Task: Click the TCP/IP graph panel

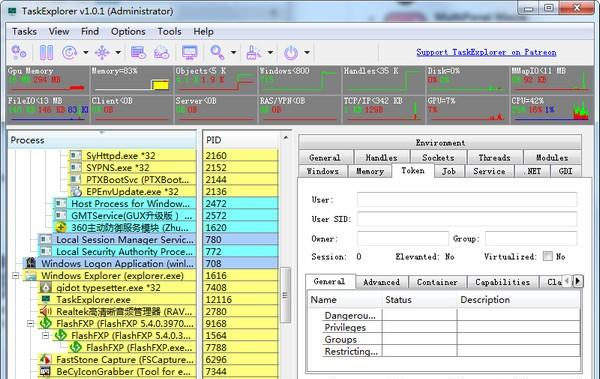Action: [383, 110]
